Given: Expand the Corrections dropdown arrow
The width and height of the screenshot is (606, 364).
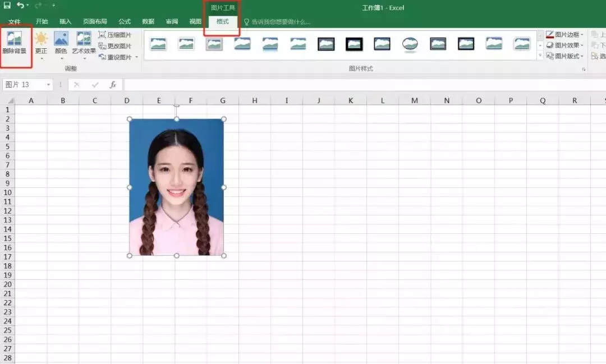Looking at the screenshot, I should pos(42,59).
